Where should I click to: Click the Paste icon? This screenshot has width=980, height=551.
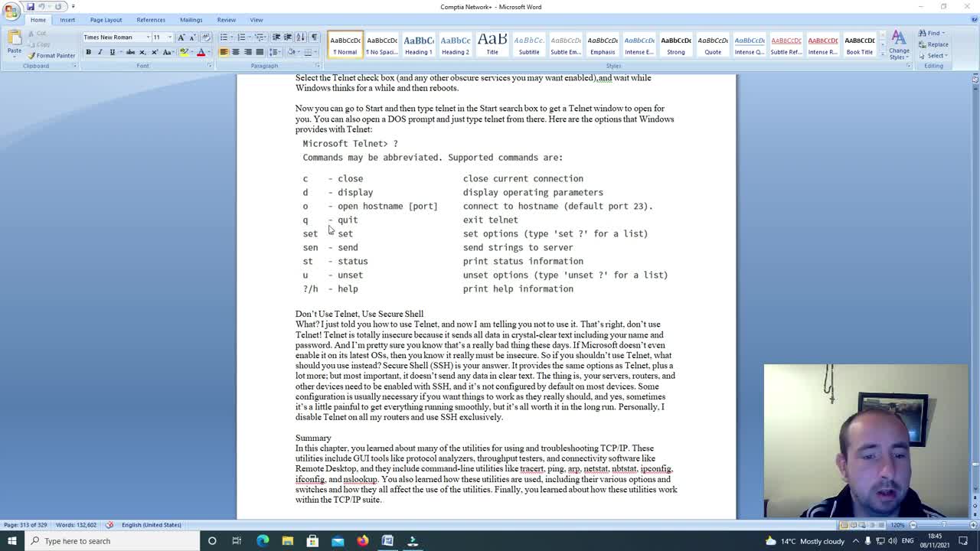tap(14, 38)
